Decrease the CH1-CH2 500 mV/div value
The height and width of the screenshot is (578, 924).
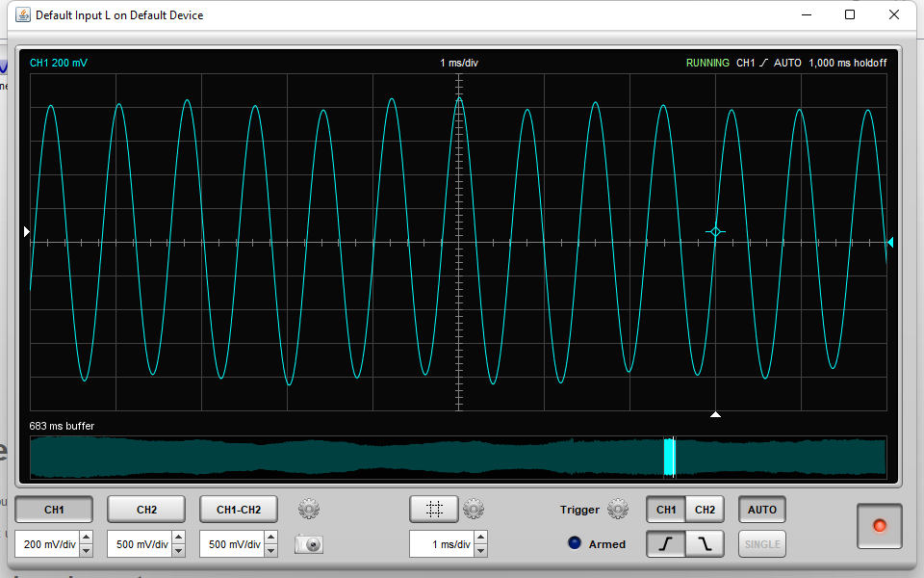tap(271, 551)
